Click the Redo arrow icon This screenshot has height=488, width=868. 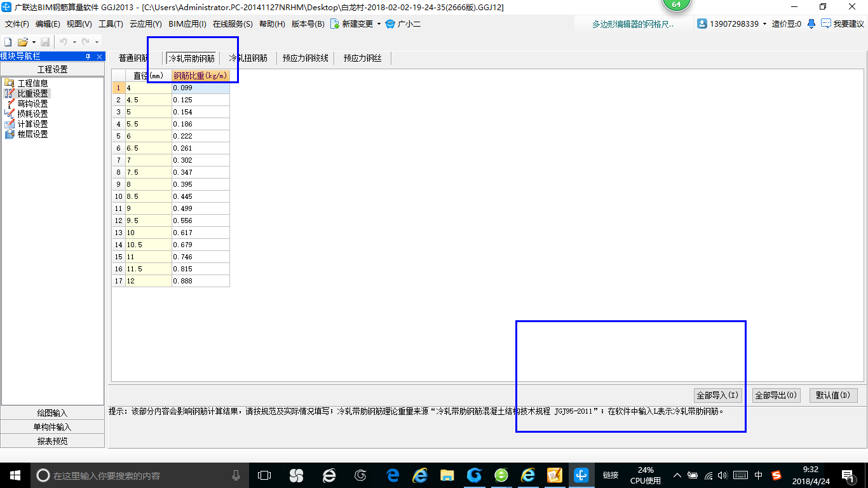(85, 42)
